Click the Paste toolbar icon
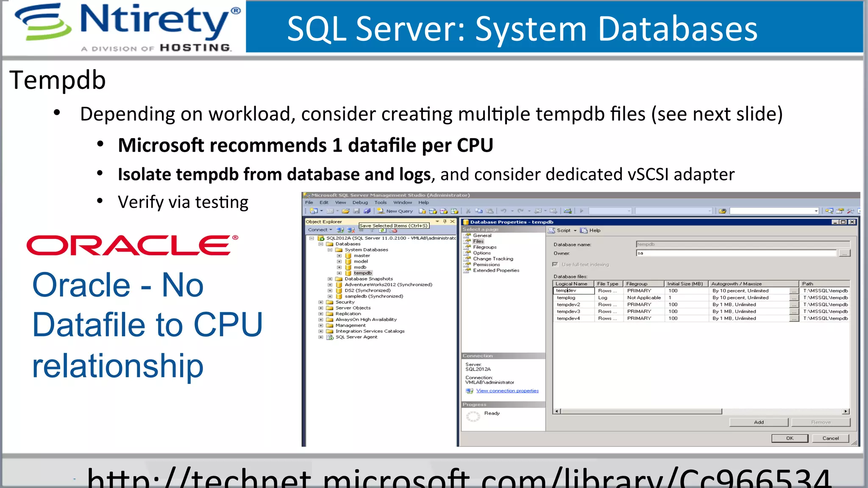Image resolution: width=868 pixels, height=488 pixels. click(490, 211)
